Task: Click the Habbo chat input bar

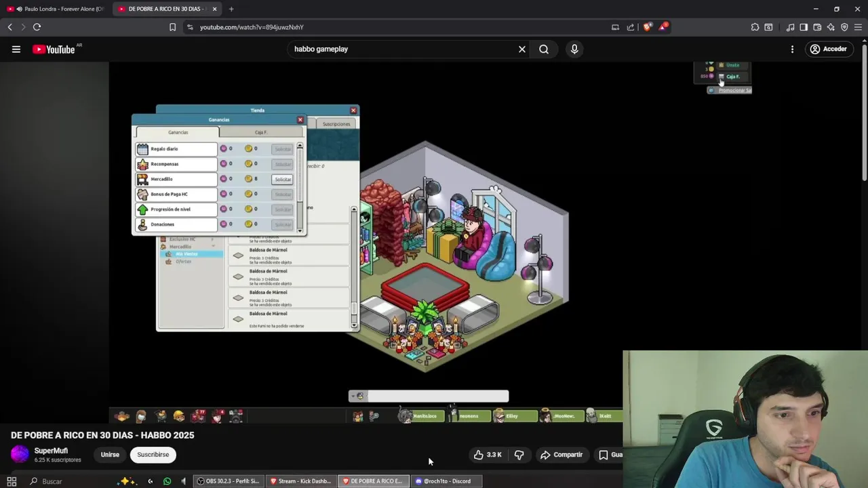Action: (x=437, y=396)
